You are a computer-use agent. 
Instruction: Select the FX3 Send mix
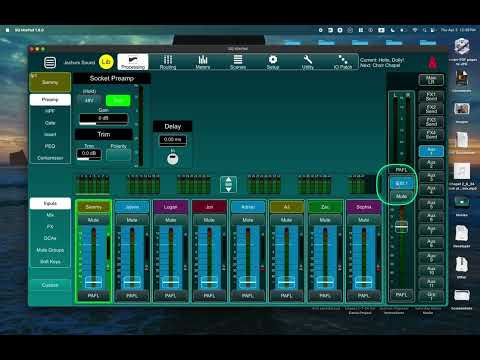431,122
